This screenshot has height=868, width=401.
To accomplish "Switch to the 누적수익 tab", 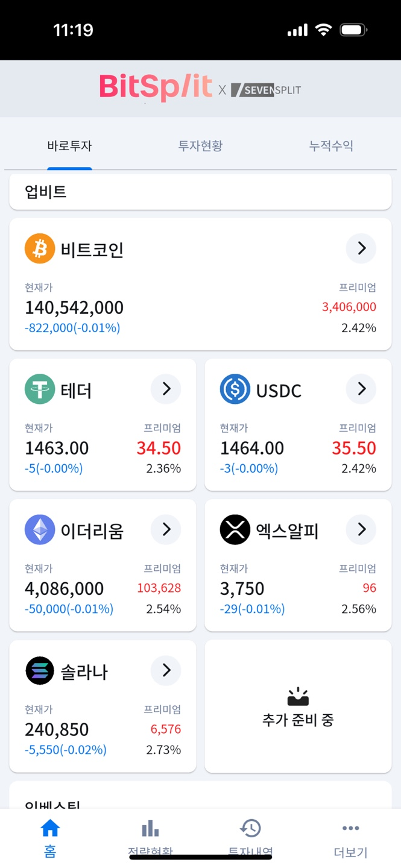I will coord(330,145).
